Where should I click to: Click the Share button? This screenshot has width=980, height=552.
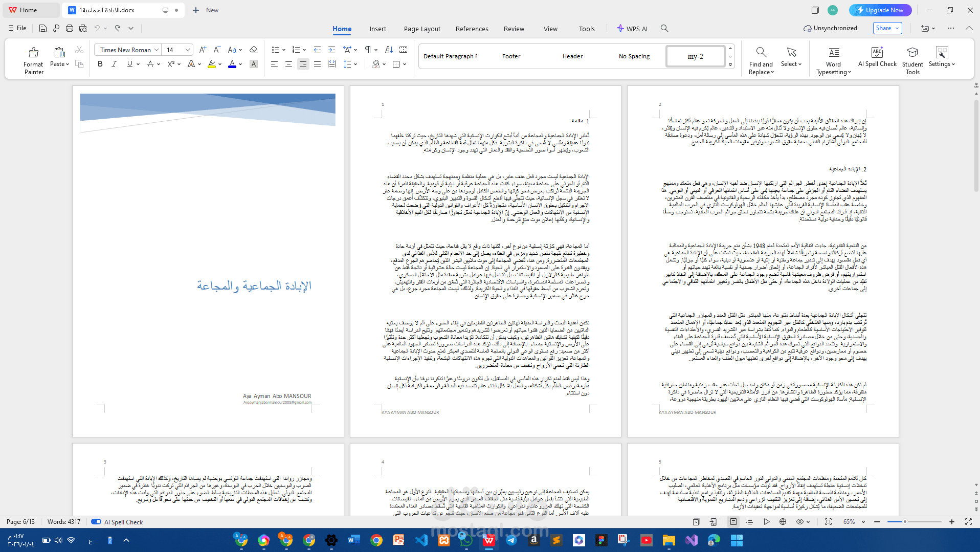[887, 28]
